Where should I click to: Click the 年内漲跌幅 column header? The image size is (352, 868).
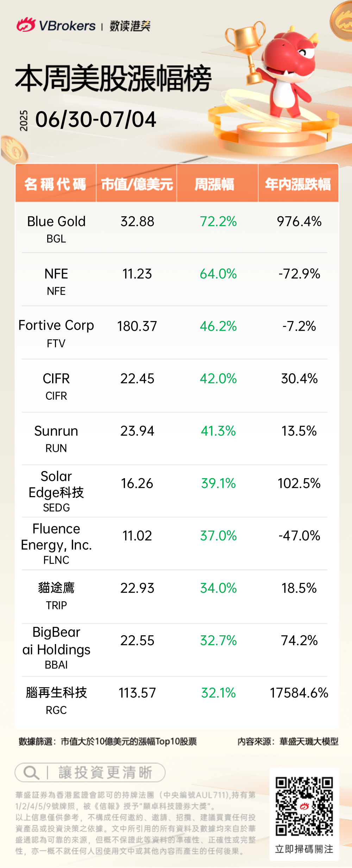(298, 184)
